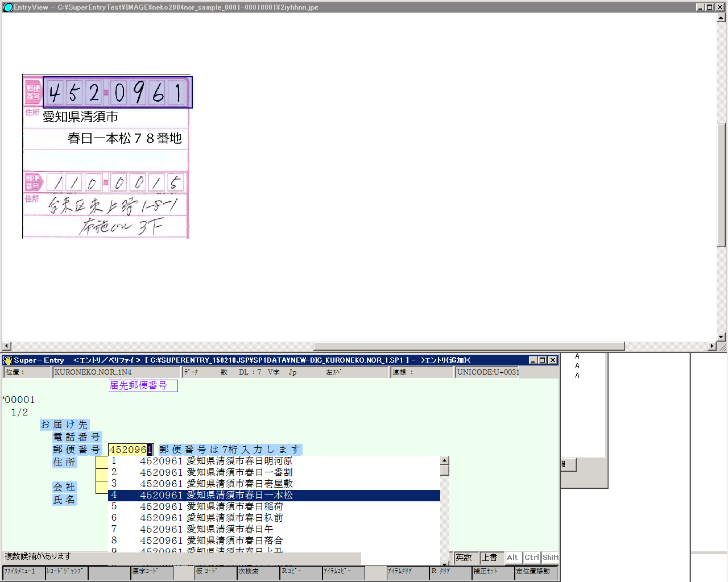The height and width of the screenshot is (582, 728).
Task: Toggle the 上書 overwrite mode indicator
Action: tap(490, 558)
